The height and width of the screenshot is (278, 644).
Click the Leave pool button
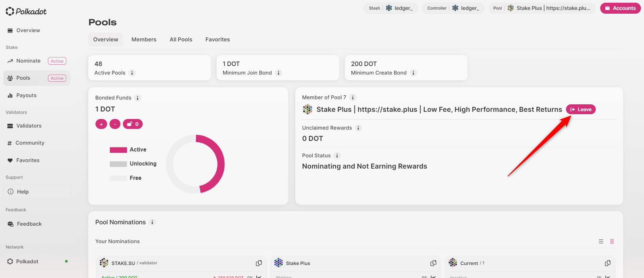(581, 109)
